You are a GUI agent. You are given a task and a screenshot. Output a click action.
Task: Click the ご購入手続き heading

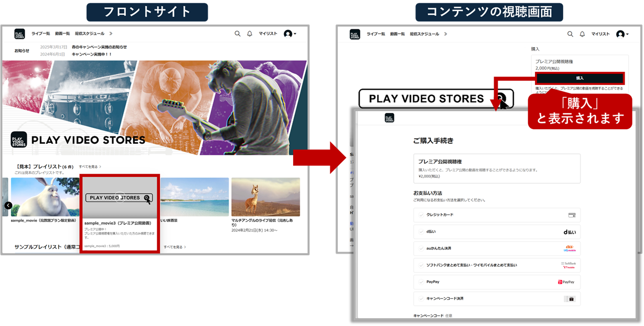[433, 141]
